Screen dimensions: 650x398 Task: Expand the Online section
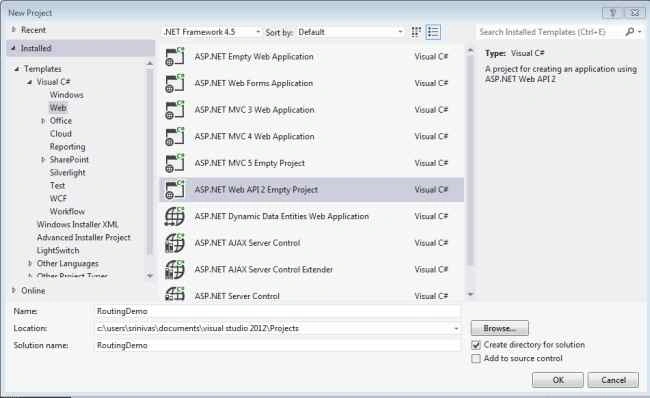click(14, 290)
